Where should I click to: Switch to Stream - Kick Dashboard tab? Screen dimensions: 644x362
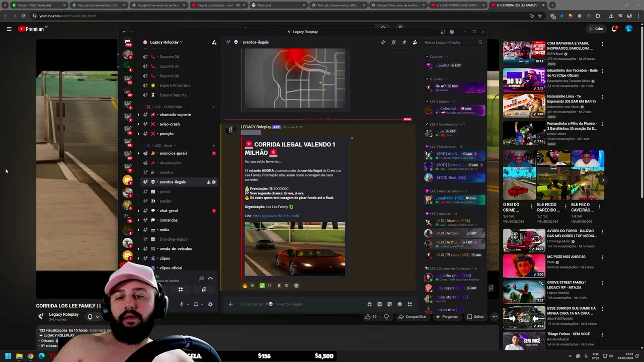tap(38, 5)
